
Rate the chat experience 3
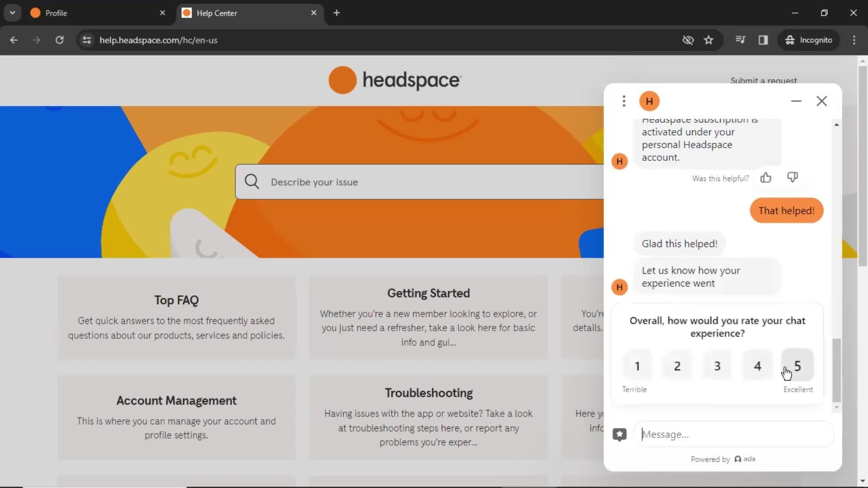[717, 366]
